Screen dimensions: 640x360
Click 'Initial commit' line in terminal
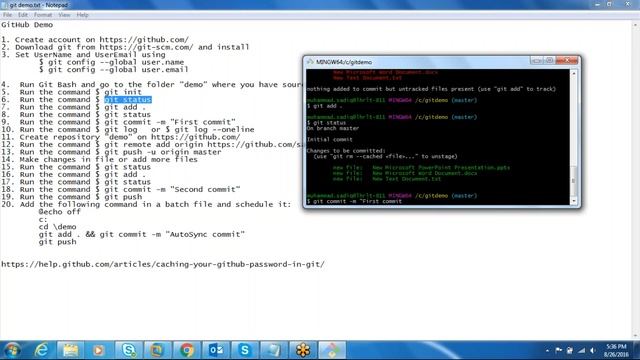point(329,139)
